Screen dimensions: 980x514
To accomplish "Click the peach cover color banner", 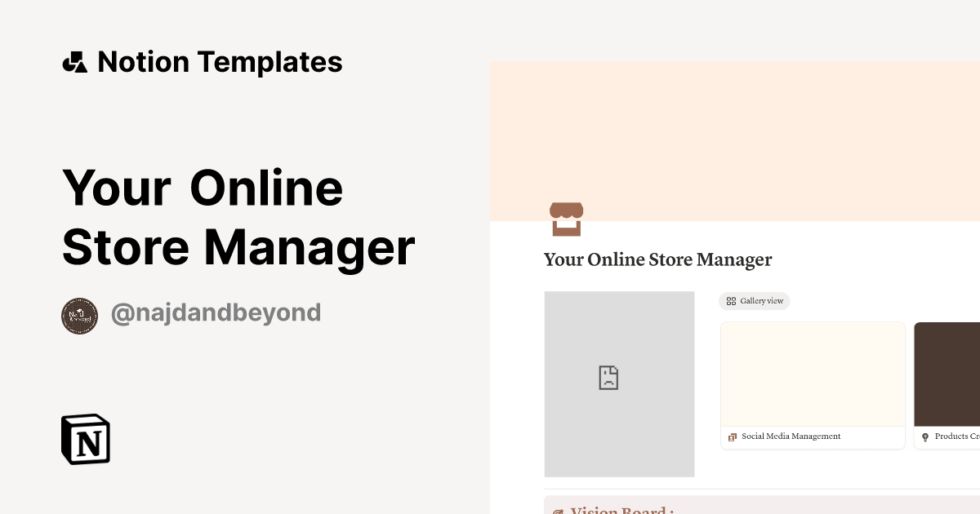I will pyautogui.click(x=735, y=139).
